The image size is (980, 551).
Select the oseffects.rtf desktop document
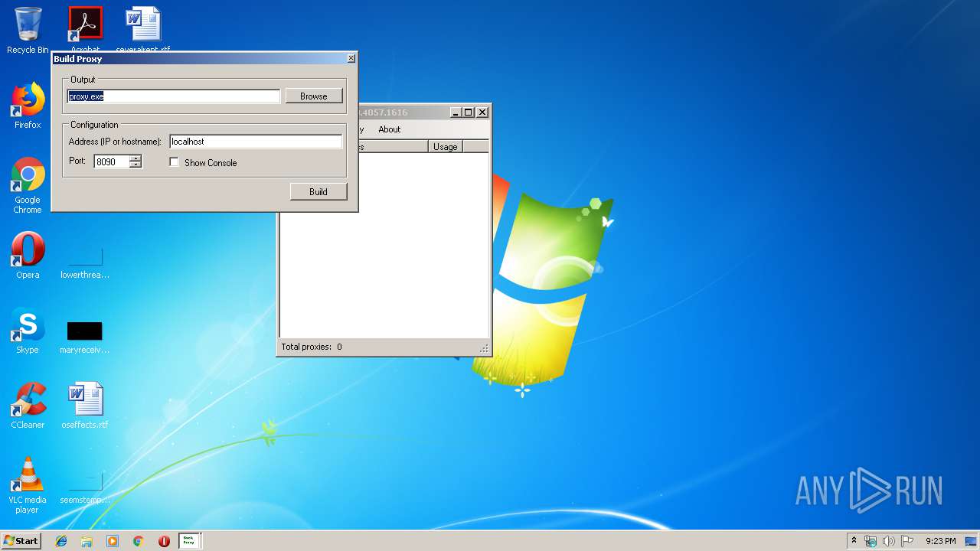(85, 406)
